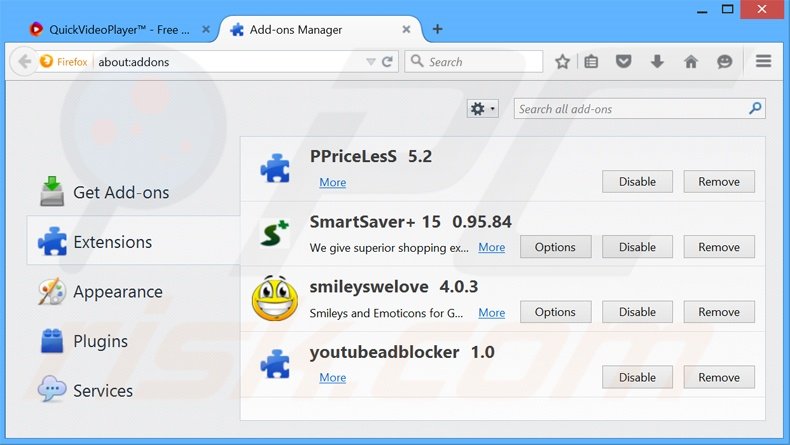Go to the Home page icon
The width and height of the screenshot is (790, 445).
point(691,61)
